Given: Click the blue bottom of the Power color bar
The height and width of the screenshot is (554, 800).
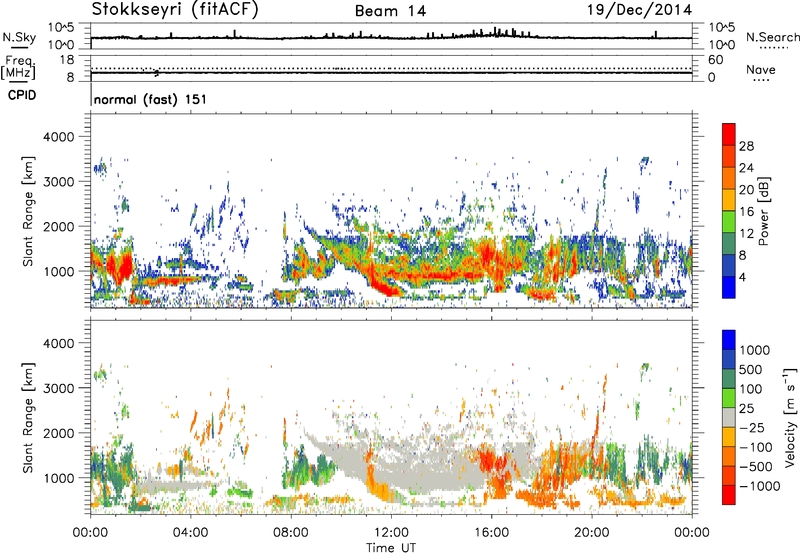Looking at the screenshot, I should (x=729, y=287).
